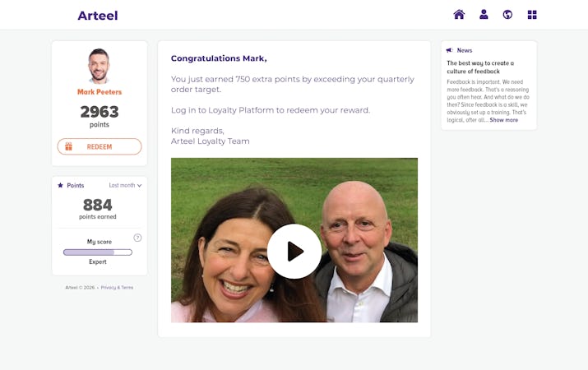Screen dimensions: 588x370
Task: Click the globe language icon
Action: pos(507,15)
